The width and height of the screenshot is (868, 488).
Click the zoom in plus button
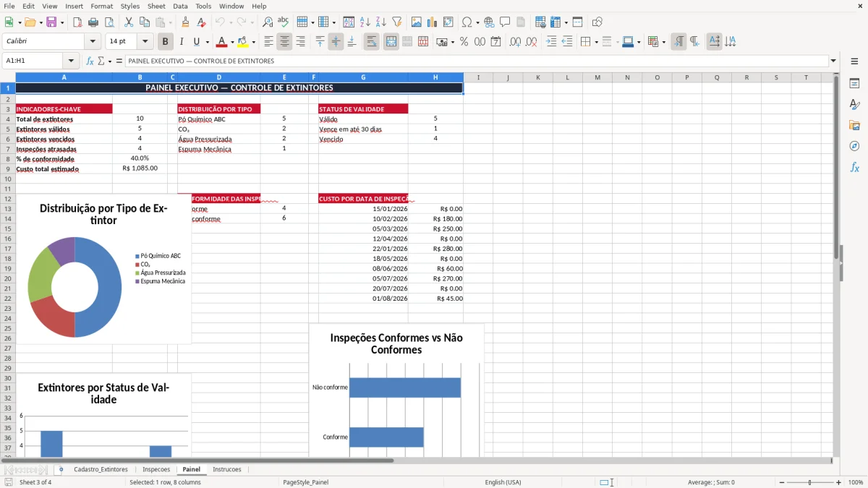tap(839, 482)
